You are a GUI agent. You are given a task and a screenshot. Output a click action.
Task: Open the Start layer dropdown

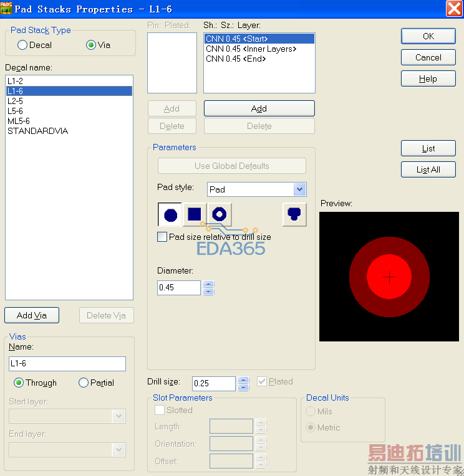(119, 416)
